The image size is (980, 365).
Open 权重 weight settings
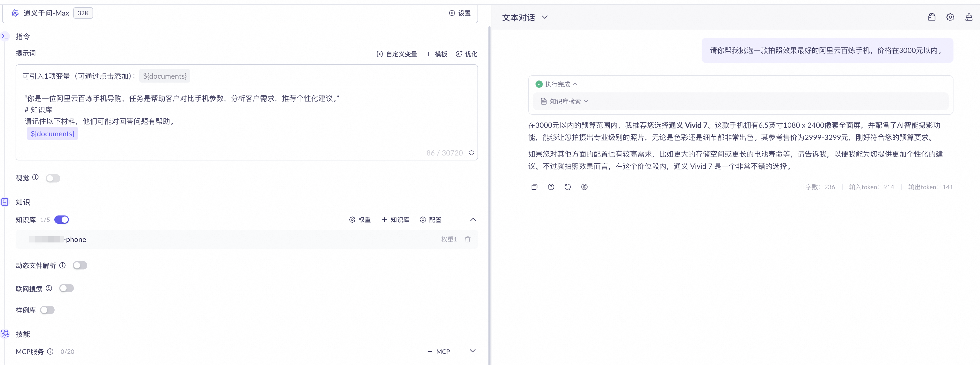point(360,220)
